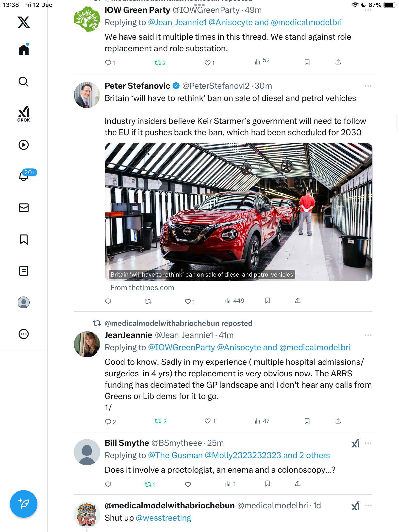Open Grok from the sidebar

click(24, 114)
